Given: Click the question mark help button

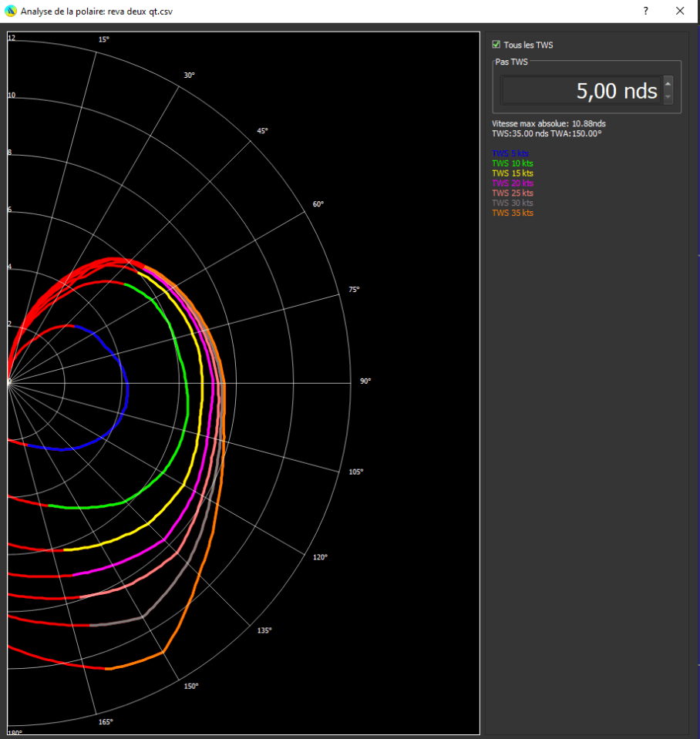Looking at the screenshot, I should tap(645, 11).
